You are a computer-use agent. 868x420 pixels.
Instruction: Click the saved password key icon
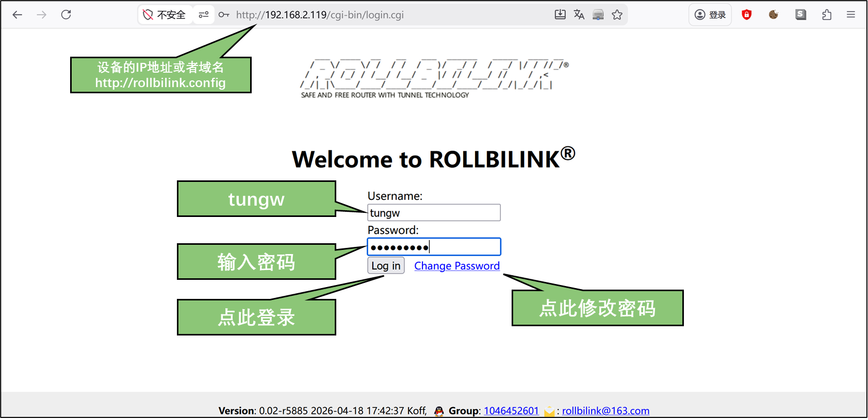[x=224, y=15]
